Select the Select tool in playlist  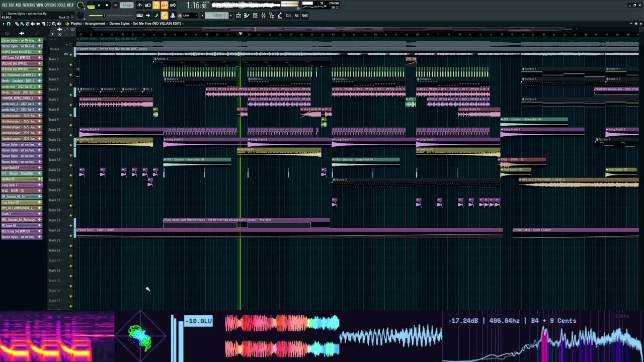pos(48,24)
